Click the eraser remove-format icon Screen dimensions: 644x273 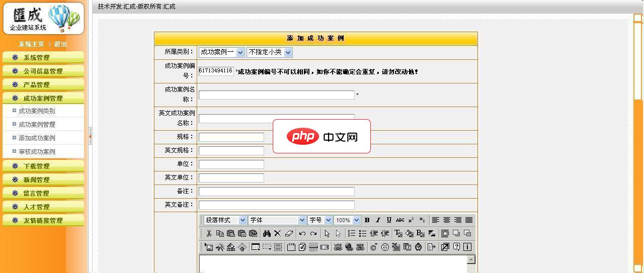(x=289, y=233)
